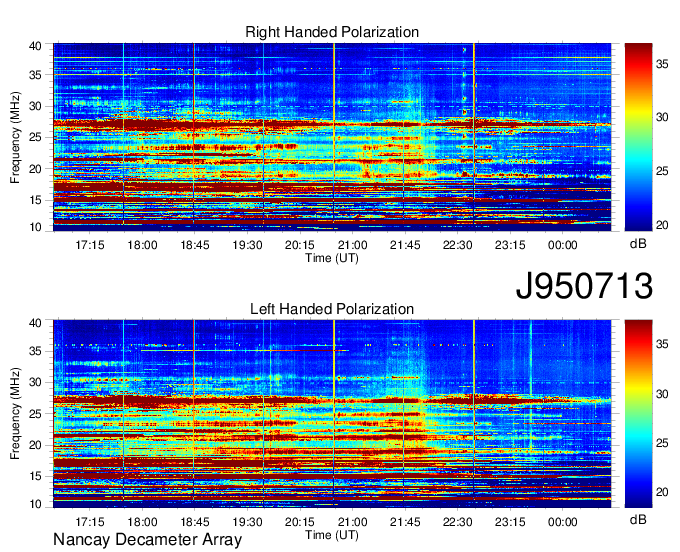Click the "Nancay Decameter Array" caption

pyautogui.click(x=147, y=540)
